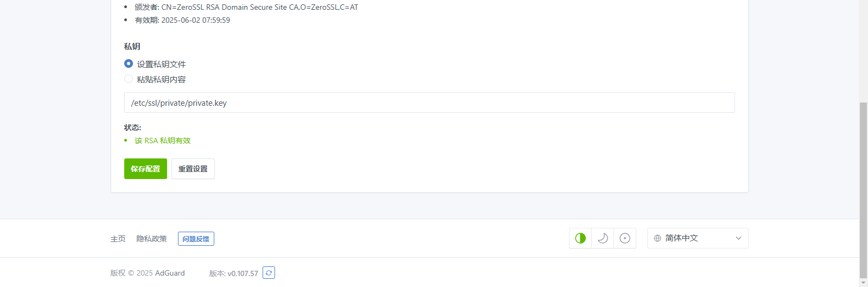868x287 pixels.
Task: Click the globe icon in language selector
Action: coord(658,238)
